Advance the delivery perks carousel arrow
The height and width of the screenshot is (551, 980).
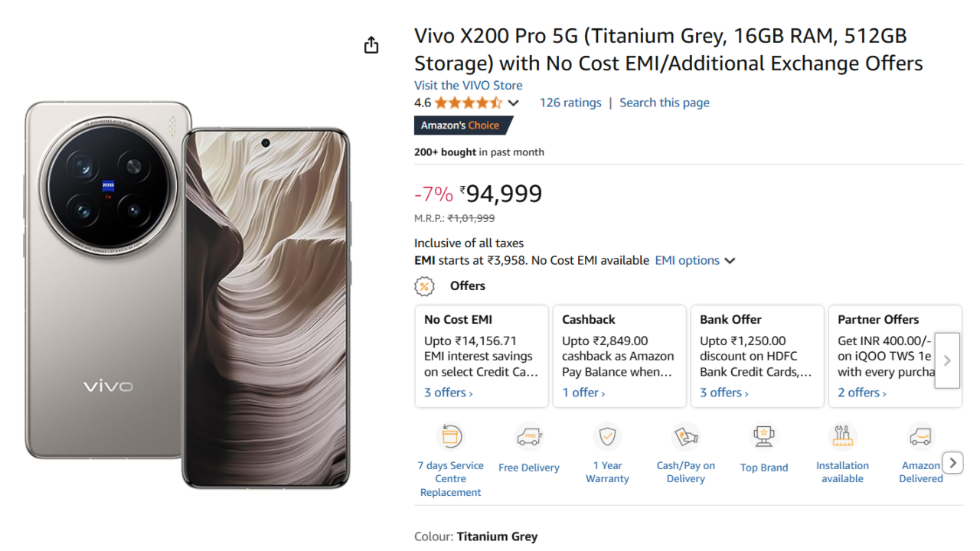[x=952, y=462]
